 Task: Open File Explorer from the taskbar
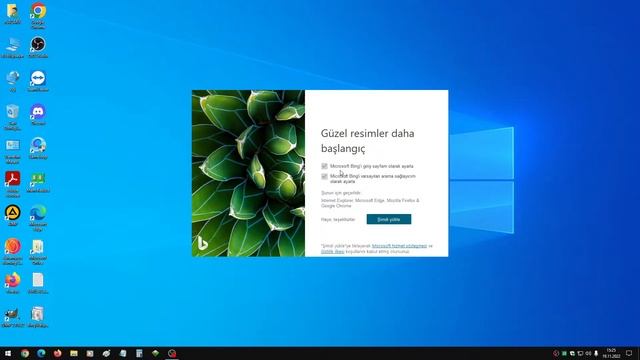[x=74, y=353]
